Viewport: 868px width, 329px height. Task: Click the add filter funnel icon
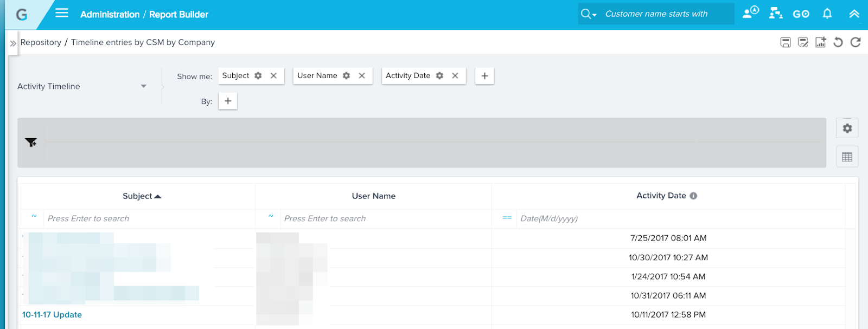(x=31, y=143)
